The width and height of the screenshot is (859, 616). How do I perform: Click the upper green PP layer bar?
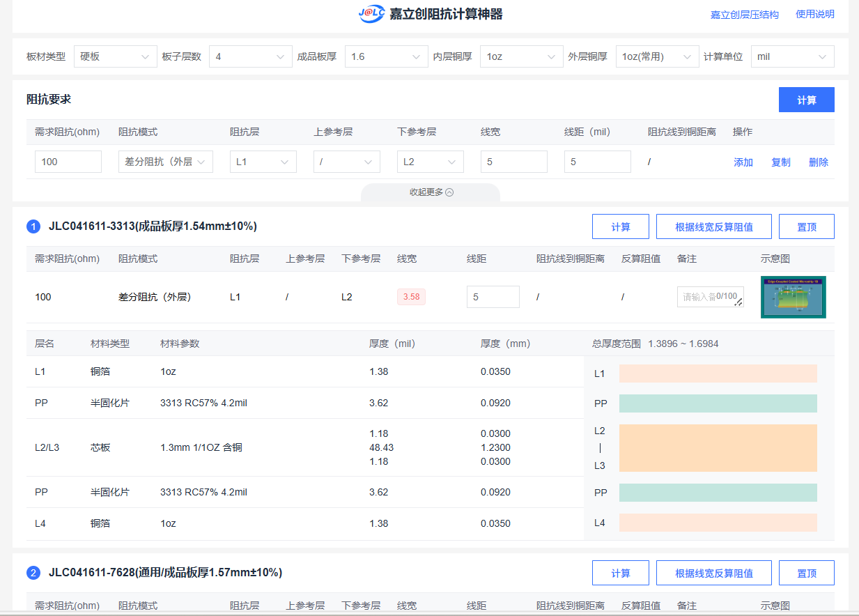(x=718, y=403)
